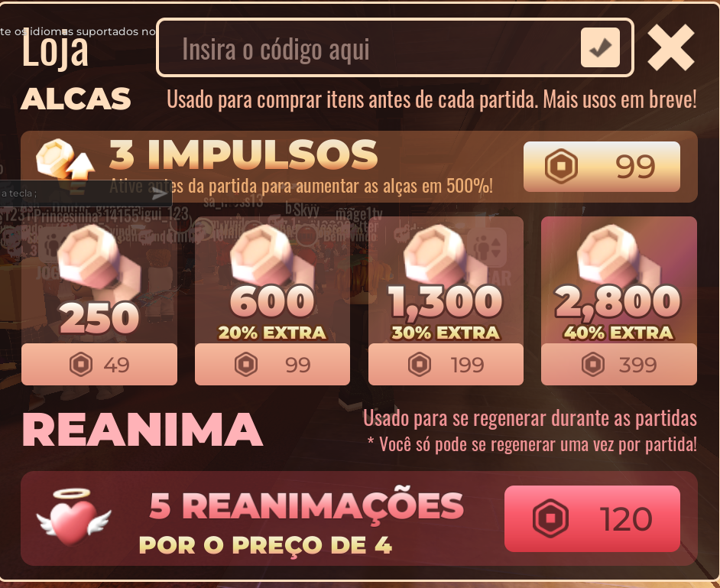Click the code confirm checkmark button

click(600, 47)
